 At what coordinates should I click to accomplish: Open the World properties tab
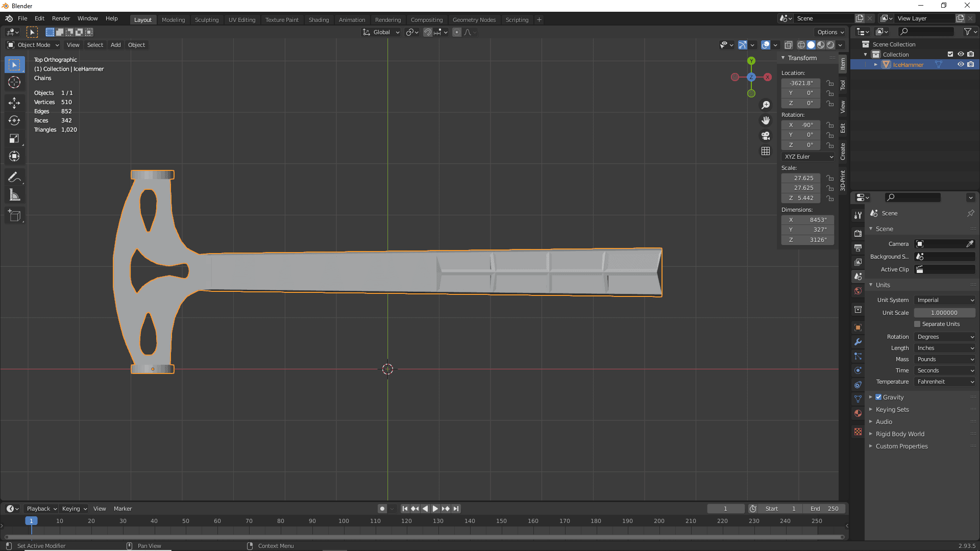(x=858, y=291)
